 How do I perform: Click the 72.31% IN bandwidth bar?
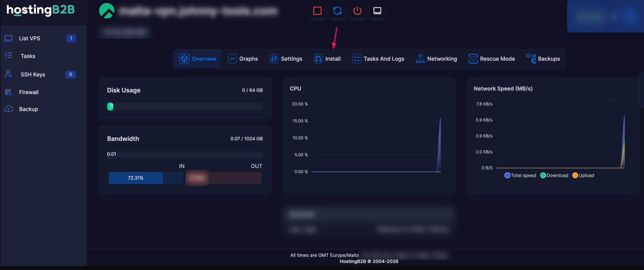136,178
